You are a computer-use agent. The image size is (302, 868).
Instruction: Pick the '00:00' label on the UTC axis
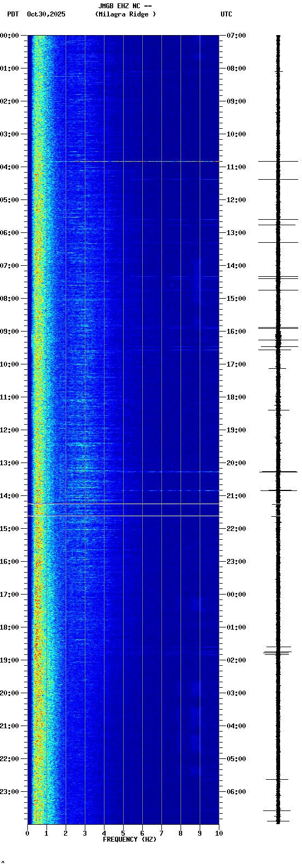coord(236,595)
